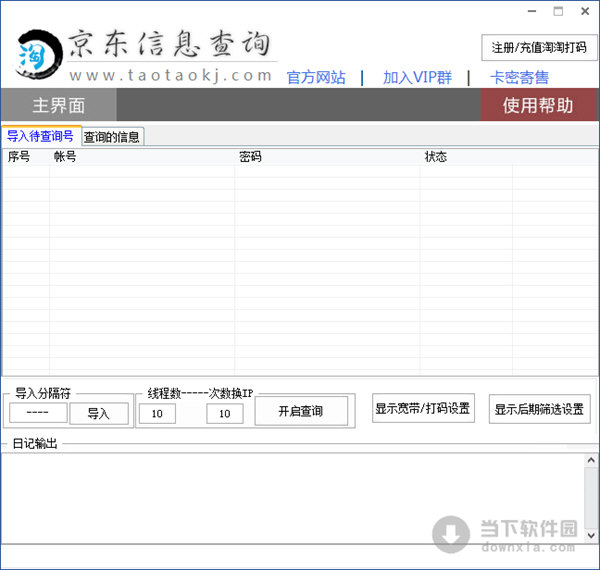Click inside the 日记输出 log area
This screenshot has width=600, height=570.
(293, 498)
